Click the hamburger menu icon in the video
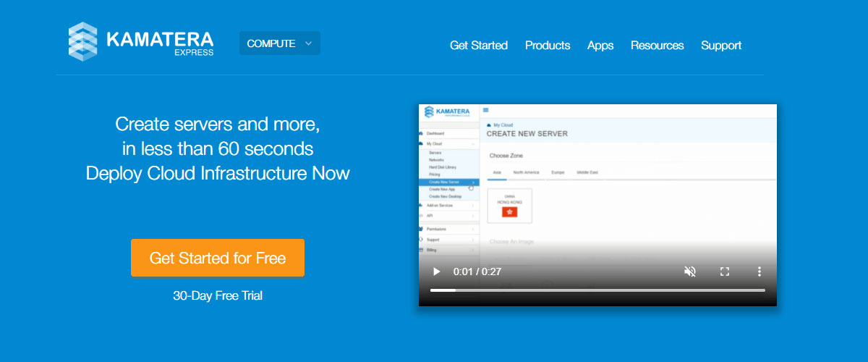The image size is (868, 362). pyautogui.click(x=485, y=110)
